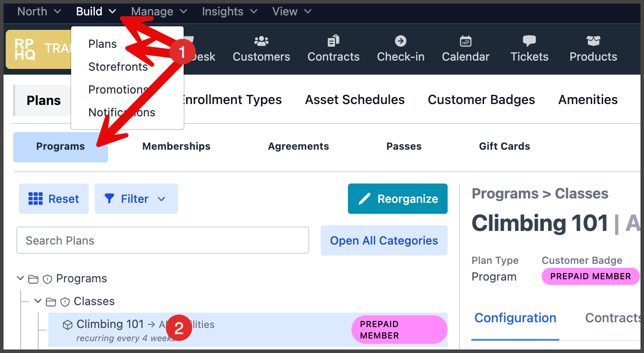Screen dimensions: 644x353
Task: Click the Search Plans input field
Action: pos(163,241)
